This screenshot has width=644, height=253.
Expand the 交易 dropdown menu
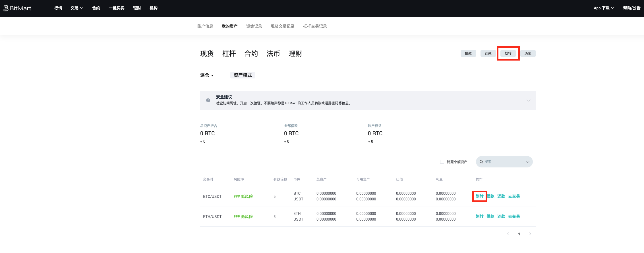[77, 8]
